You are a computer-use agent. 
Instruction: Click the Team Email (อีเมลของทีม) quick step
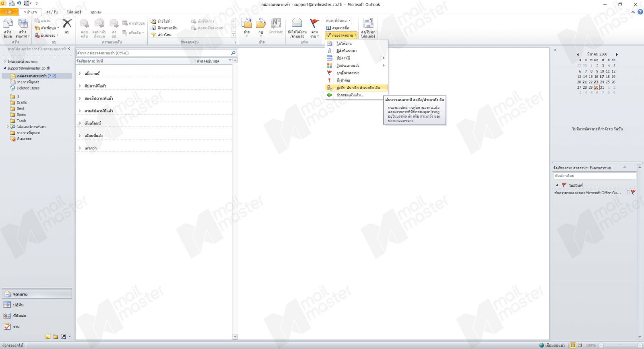click(x=165, y=28)
